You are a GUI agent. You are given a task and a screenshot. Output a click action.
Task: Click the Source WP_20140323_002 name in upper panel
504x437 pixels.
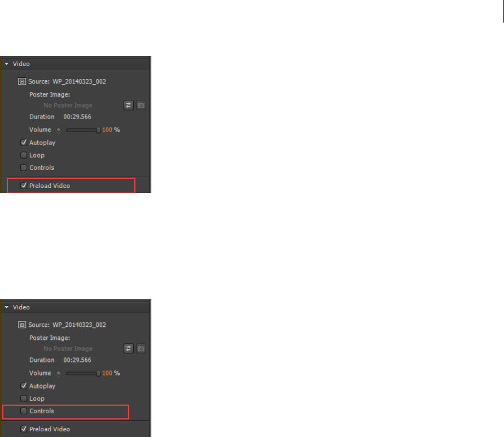(x=79, y=81)
